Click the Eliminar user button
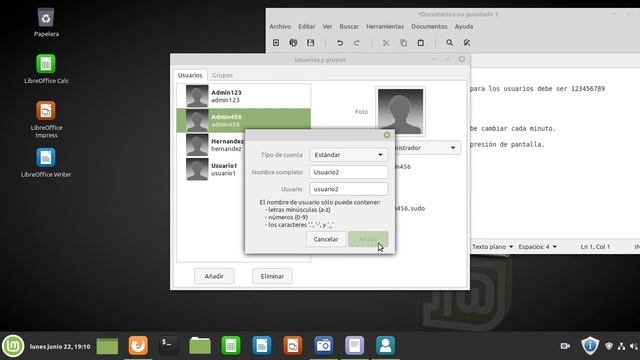The width and height of the screenshot is (640, 360). pos(272,276)
